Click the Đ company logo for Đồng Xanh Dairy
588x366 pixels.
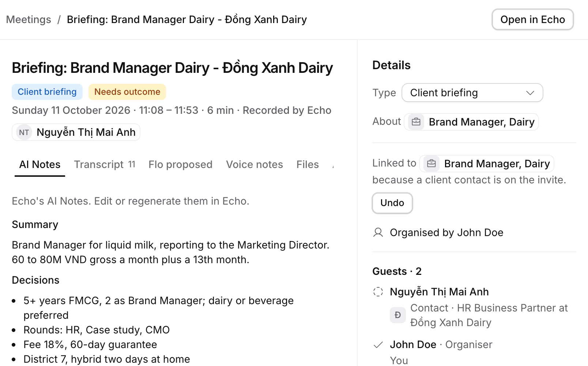point(398,315)
